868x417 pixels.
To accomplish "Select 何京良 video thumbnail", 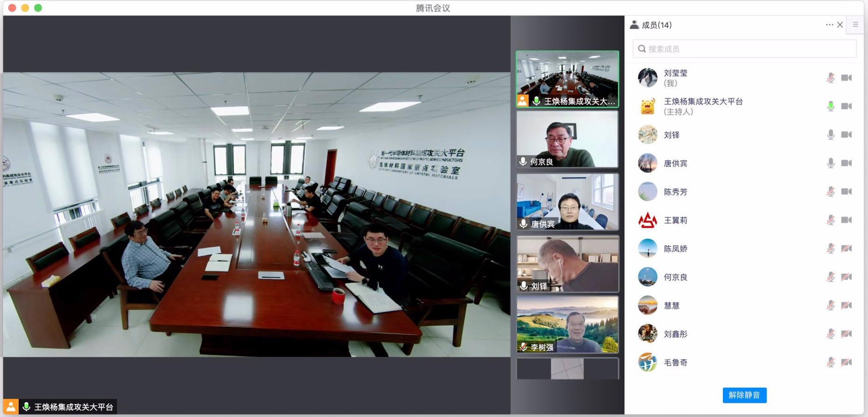I will [567, 139].
